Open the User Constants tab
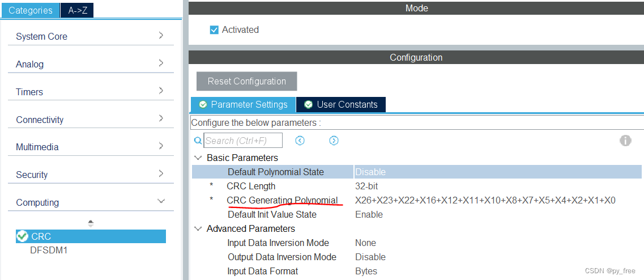Viewport: 644px width, 280px height. (341, 104)
